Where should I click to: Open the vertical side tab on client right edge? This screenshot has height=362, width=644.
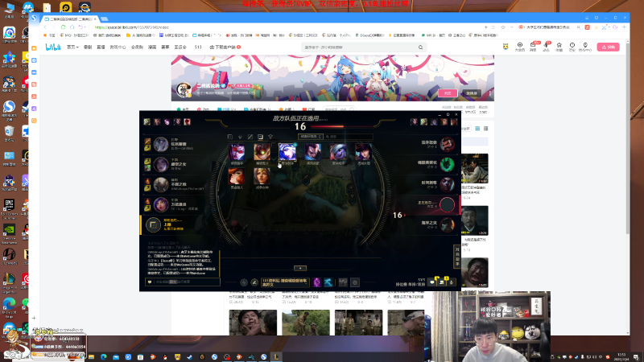coord(457,257)
